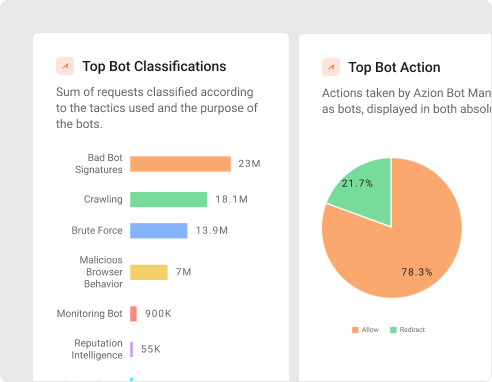This screenshot has width=492, height=382.
Task: Click the Top Bot Classifications title
Action: click(154, 66)
